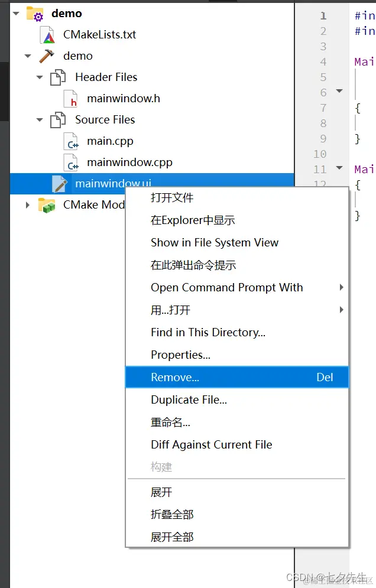
Task: Choose Remove... from the context menu
Action: (x=175, y=378)
